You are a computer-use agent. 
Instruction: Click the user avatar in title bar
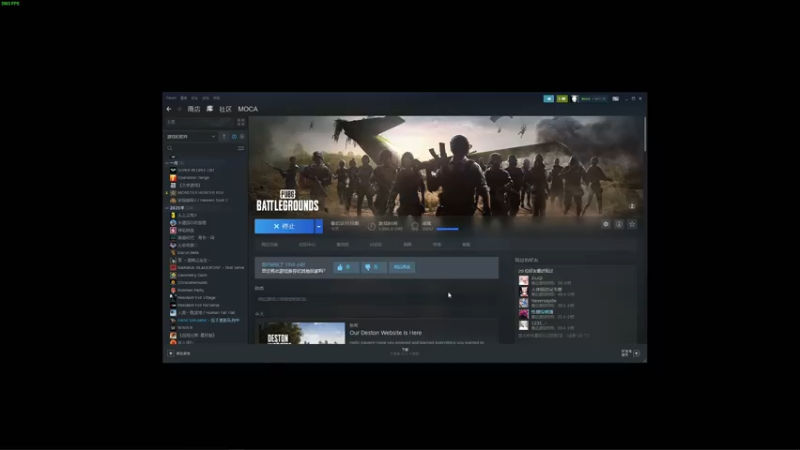[x=574, y=98]
